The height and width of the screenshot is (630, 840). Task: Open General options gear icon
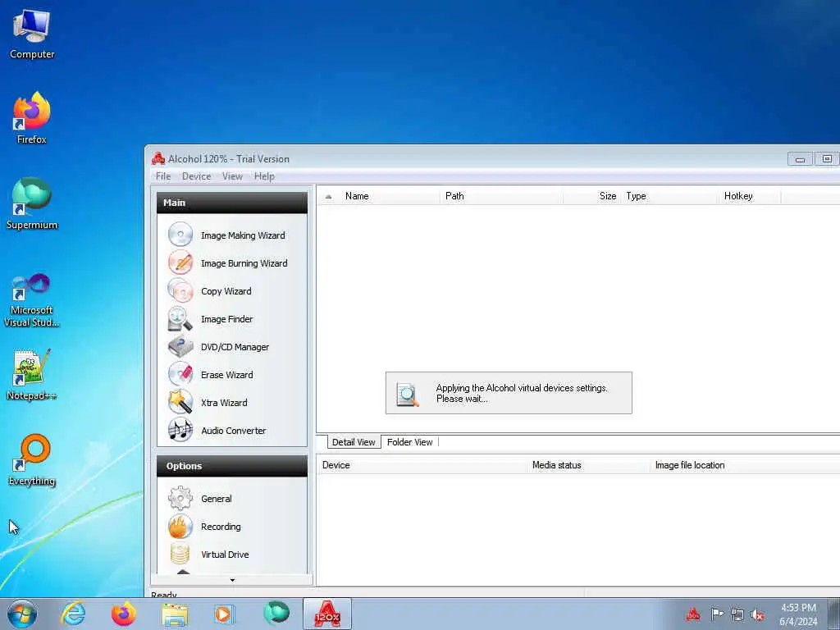(x=180, y=498)
